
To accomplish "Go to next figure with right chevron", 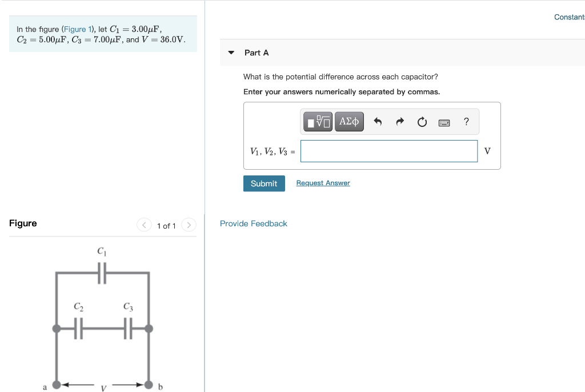I will tap(189, 225).
